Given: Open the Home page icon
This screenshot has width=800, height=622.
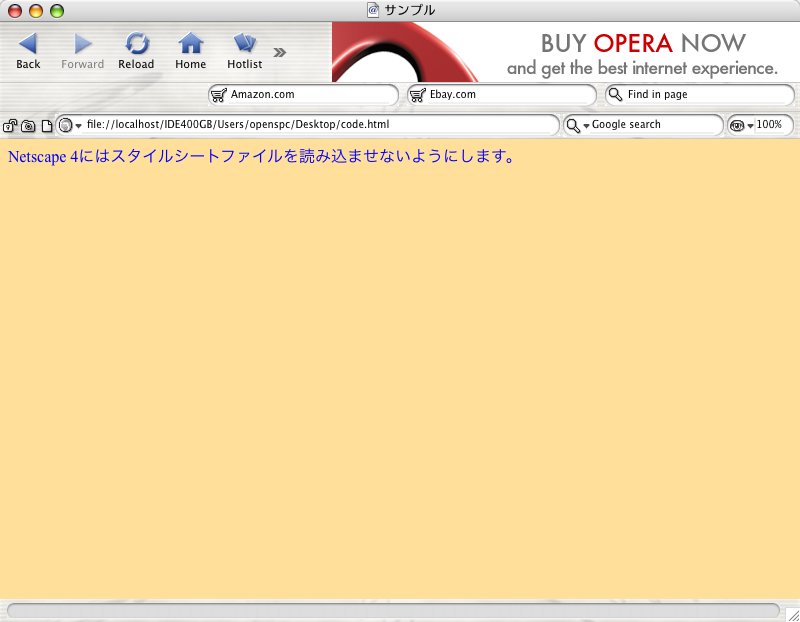Looking at the screenshot, I should (190, 51).
